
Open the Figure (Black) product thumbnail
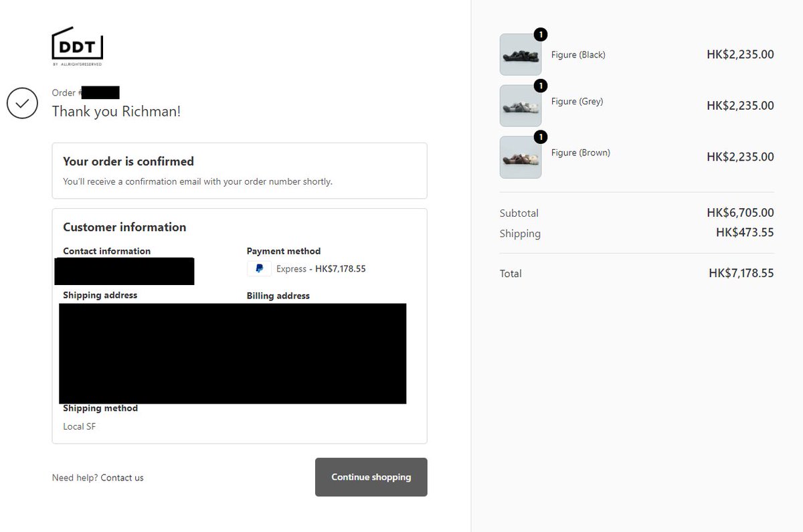521,55
